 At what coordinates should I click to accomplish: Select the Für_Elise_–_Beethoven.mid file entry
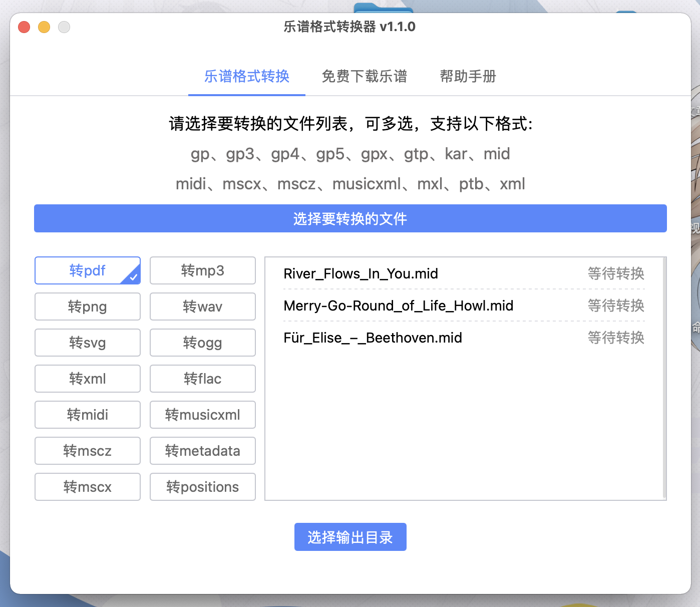pos(373,338)
